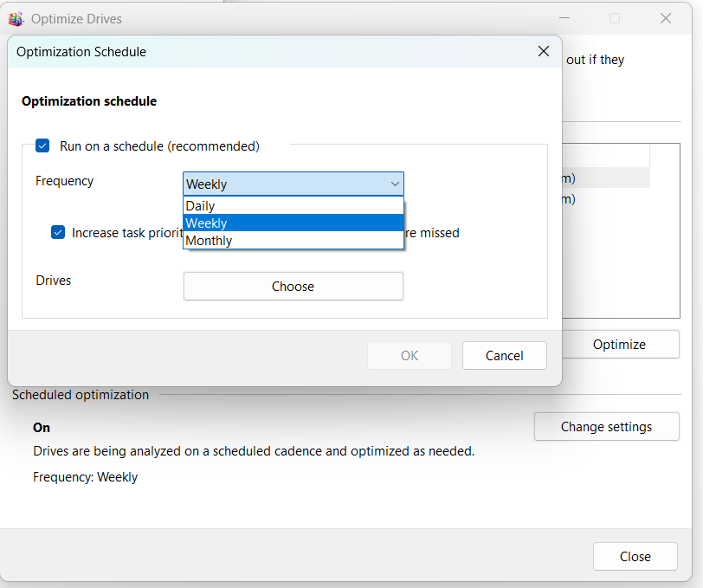This screenshot has width=703, height=588.
Task: Open Change settings for scheduled optimization
Action: [606, 427]
